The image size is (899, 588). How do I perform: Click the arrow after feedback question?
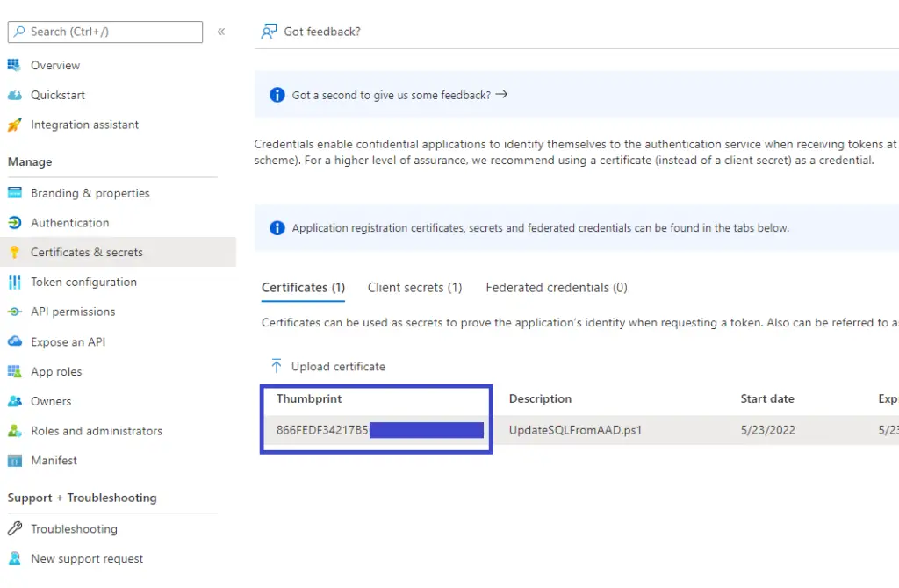501,95
